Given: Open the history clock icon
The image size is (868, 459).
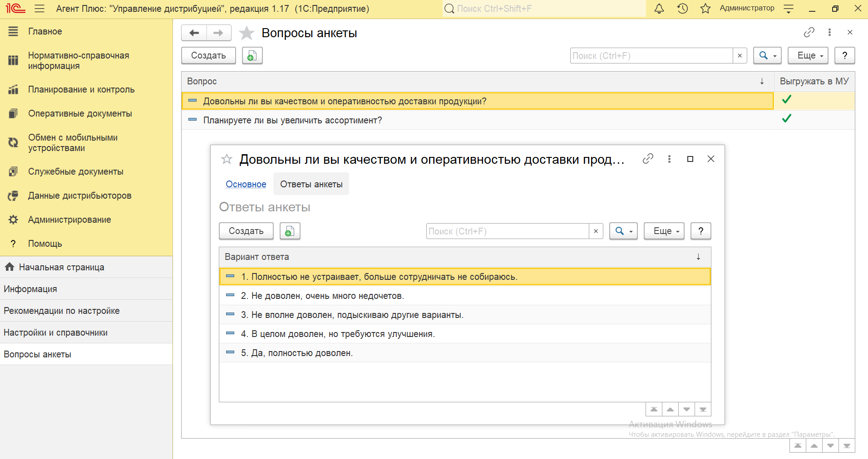Looking at the screenshot, I should point(682,8).
